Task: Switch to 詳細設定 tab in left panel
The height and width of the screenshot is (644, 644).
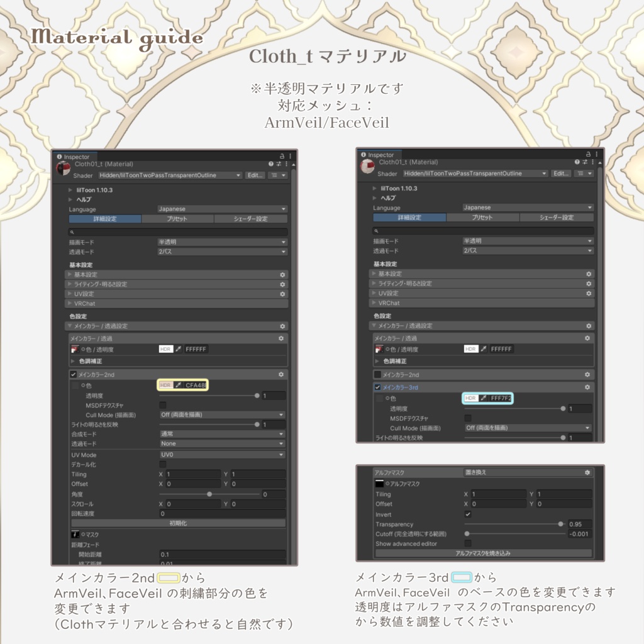Action: pos(105,219)
